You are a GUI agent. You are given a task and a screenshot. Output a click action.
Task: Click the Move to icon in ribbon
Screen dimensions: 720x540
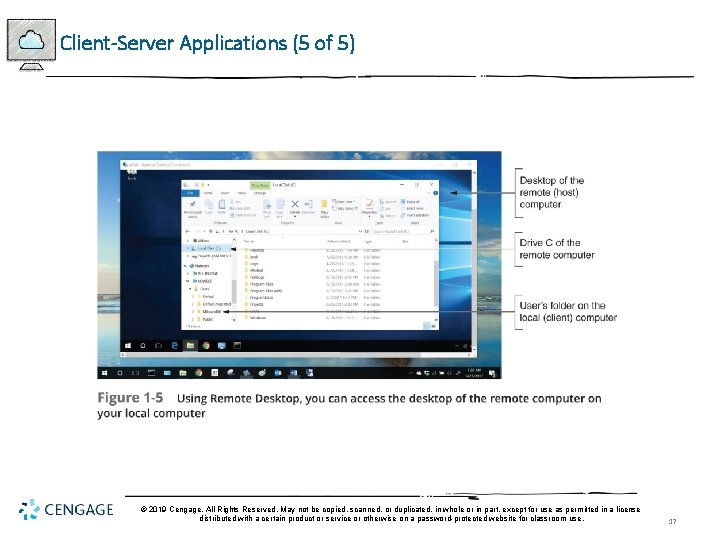tap(267, 205)
